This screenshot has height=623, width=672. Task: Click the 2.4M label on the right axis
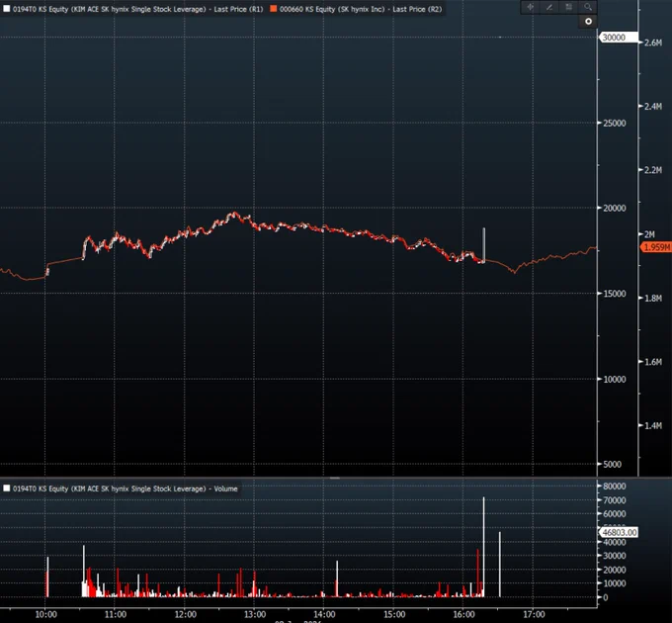coord(652,106)
